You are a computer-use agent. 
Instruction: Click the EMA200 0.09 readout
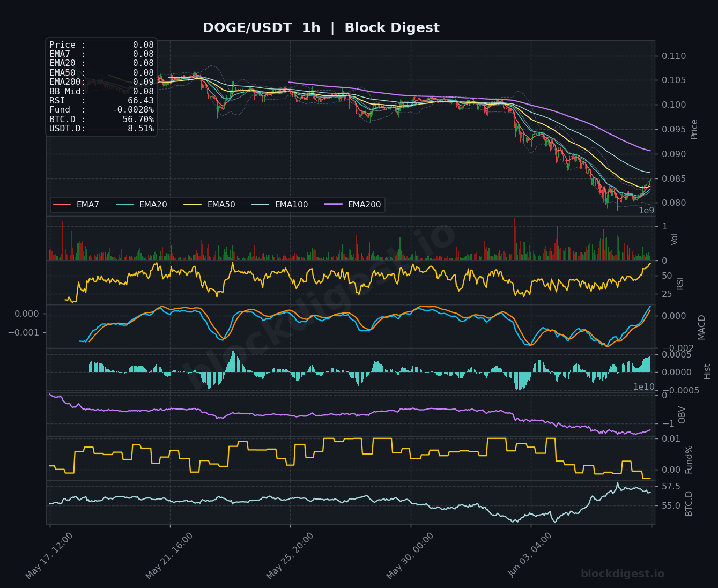tap(101, 82)
